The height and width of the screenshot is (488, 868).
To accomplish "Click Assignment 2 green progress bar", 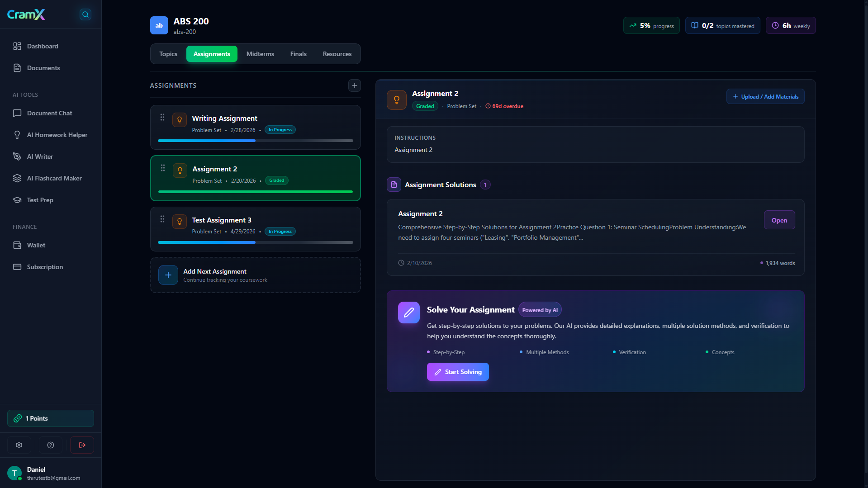I will click(256, 192).
